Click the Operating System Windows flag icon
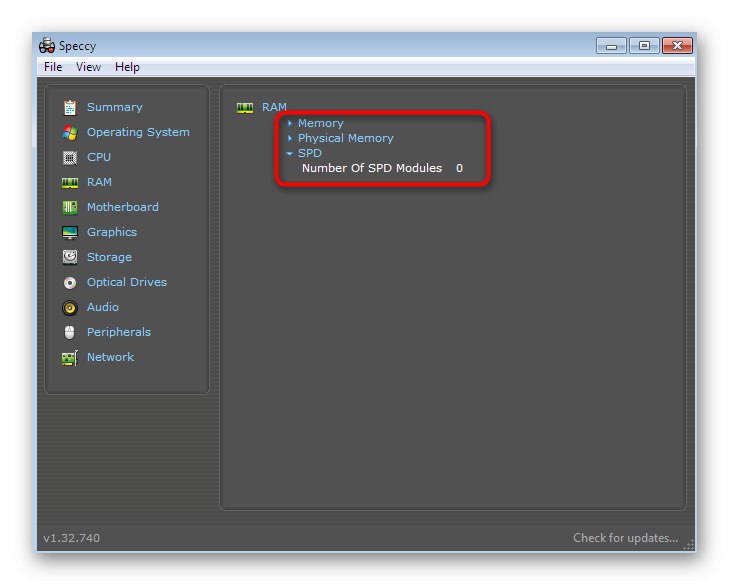The image size is (729, 585). pyautogui.click(x=70, y=133)
